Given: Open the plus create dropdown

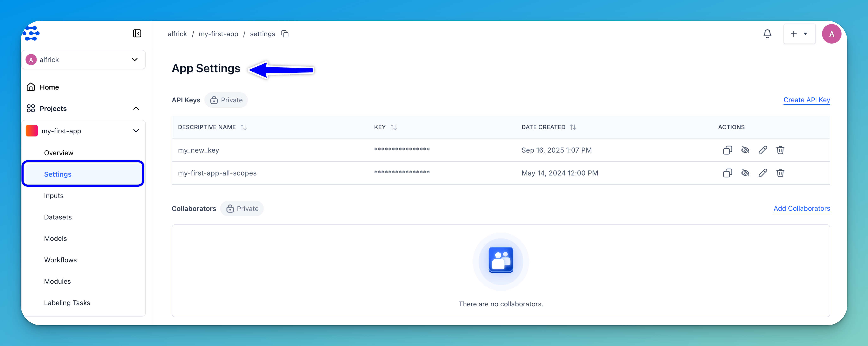Looking at the screenshot, I should point(799,34).
